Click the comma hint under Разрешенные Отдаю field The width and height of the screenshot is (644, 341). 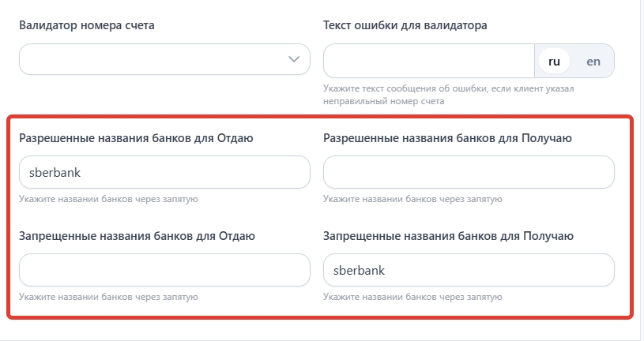pos(108,199)
